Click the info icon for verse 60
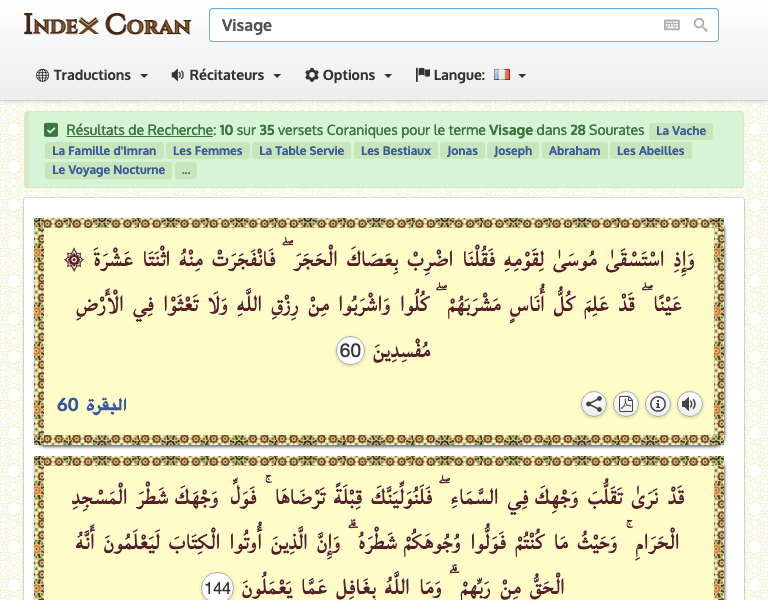 click(657, 404)
